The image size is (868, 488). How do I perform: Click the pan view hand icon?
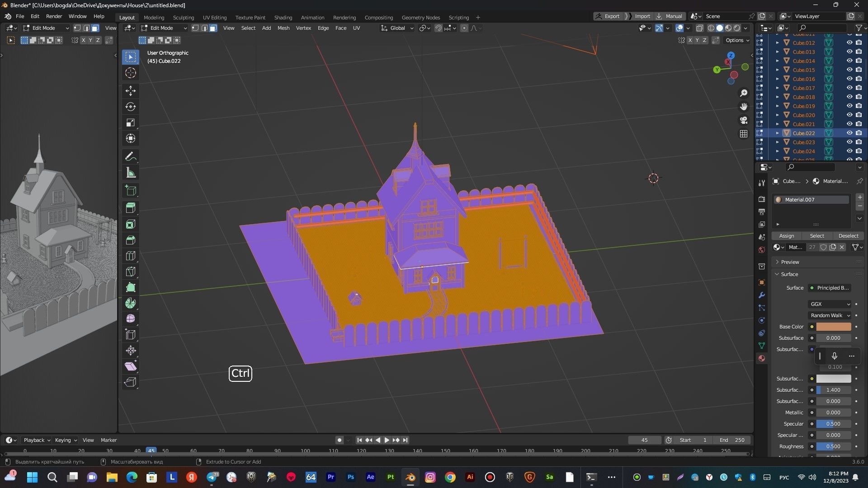pyautogui.click(x=744, y=107)
